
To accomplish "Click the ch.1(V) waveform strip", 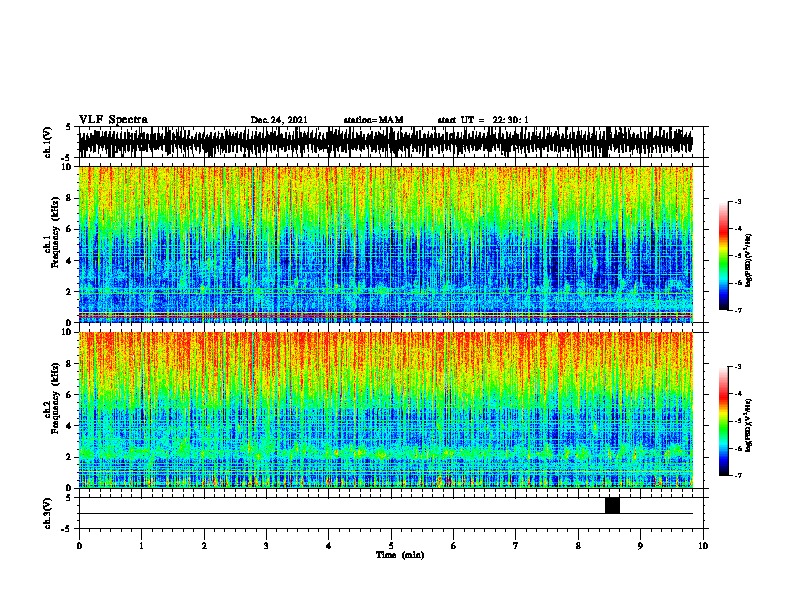I will coord(385,142).
